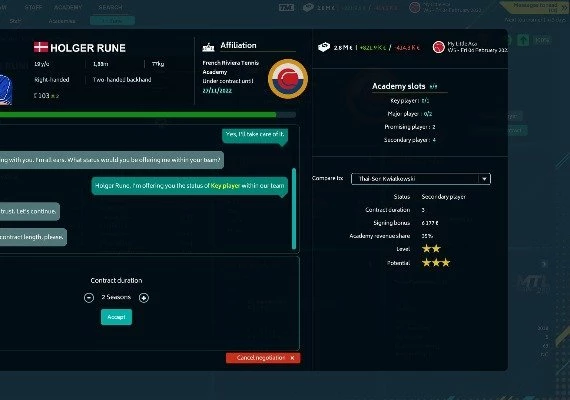Screen dimensions: 570x400
Task: Click the Key player slot count row
Action: [410, 101]
